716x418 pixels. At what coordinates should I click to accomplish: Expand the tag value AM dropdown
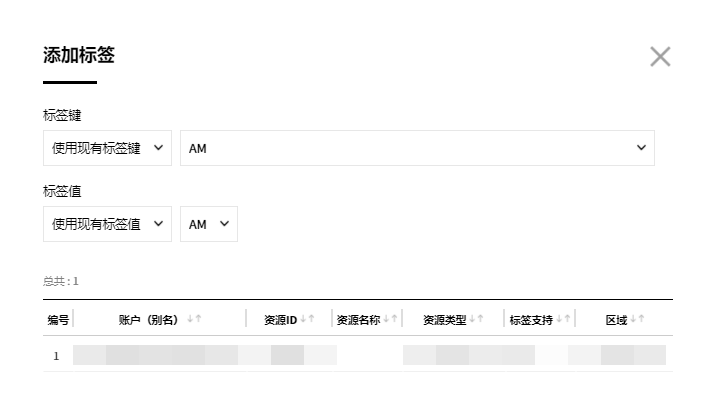pos(209,224)
